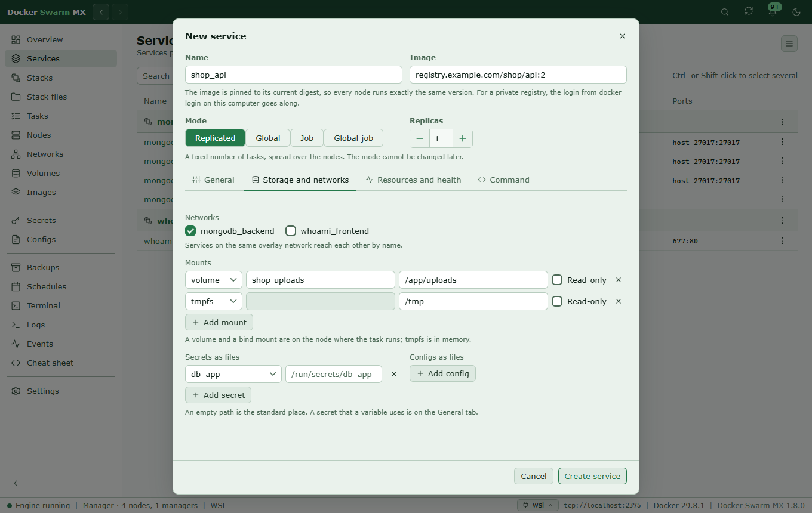Enable Read-only for /tmp mount
812x513 pixels.
point(557,301)
